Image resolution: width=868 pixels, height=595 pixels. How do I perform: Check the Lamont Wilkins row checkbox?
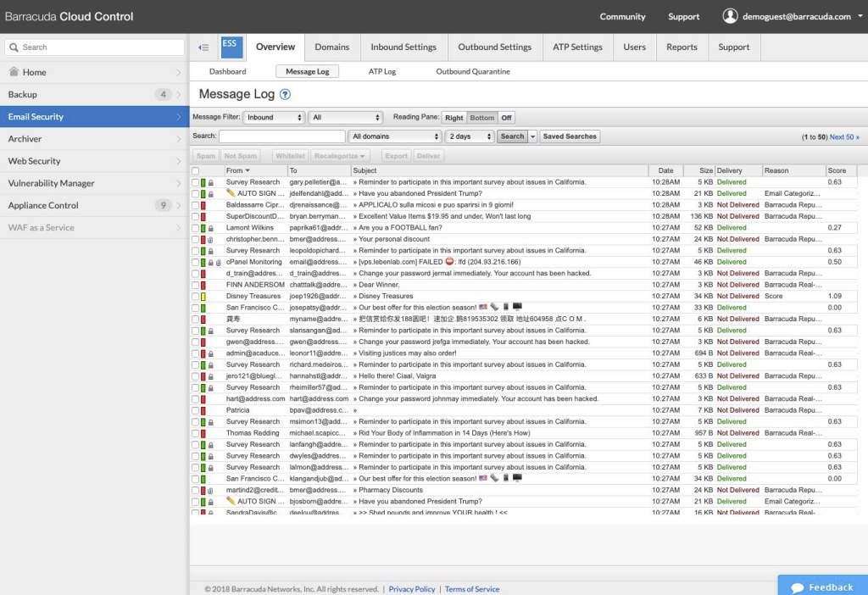click(x=196, y=228)
